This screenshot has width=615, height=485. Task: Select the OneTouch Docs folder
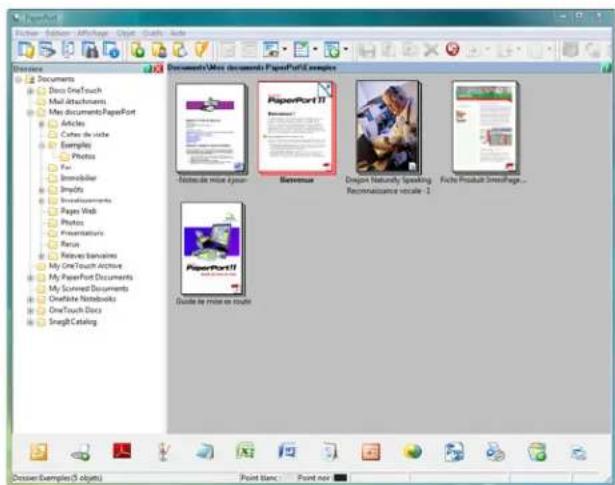(75, 310)
